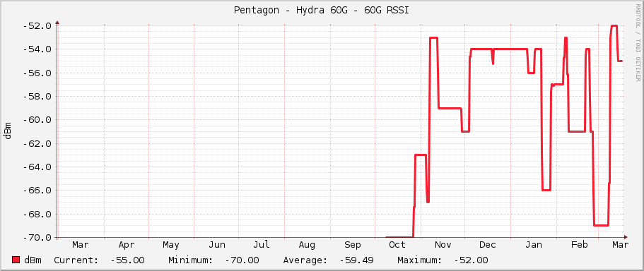Select the 'Average: -59.49' value
Image resolution: width=644 pixels, height=271 pixels.
(328, 260)
